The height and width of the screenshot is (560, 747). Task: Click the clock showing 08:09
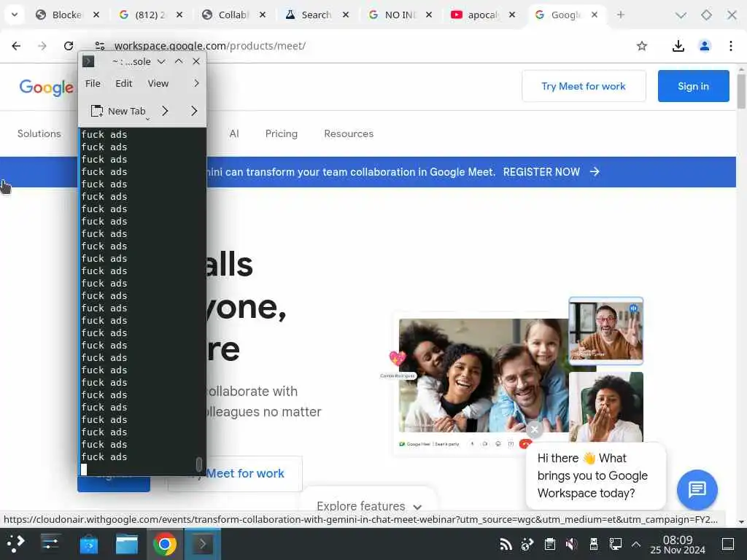(x=678, y=544)
